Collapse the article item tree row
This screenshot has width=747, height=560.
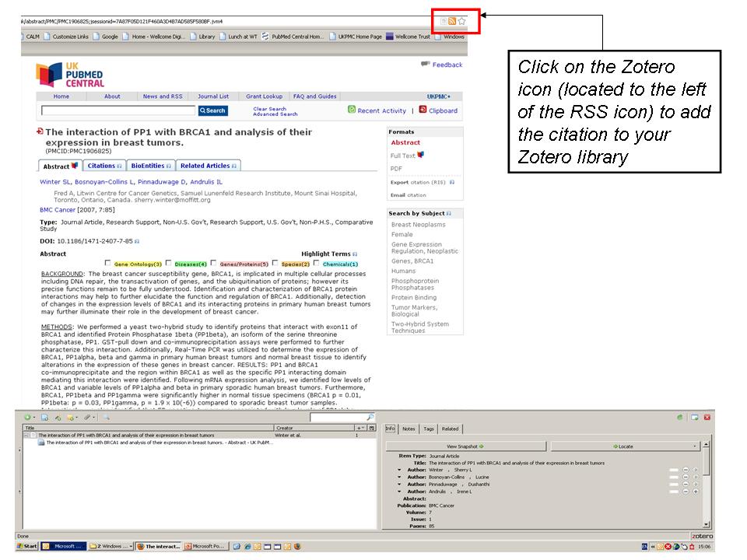pos(26,436)
